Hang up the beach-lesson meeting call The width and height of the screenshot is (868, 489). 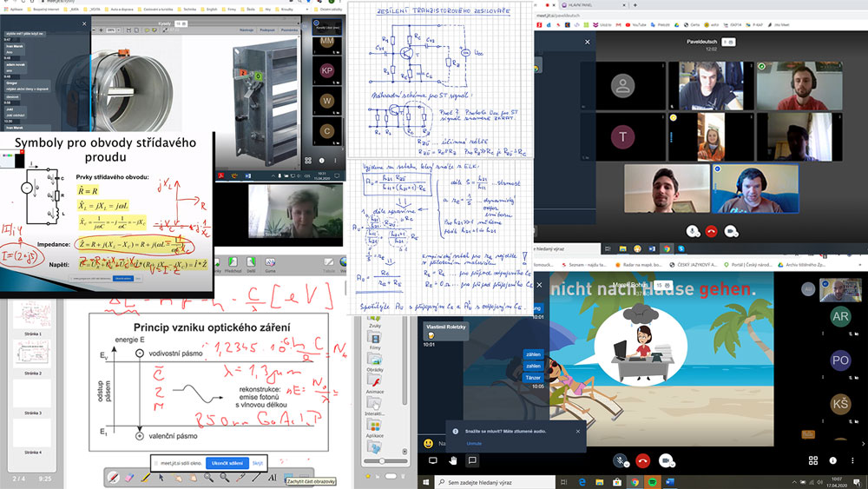[642, 460]
